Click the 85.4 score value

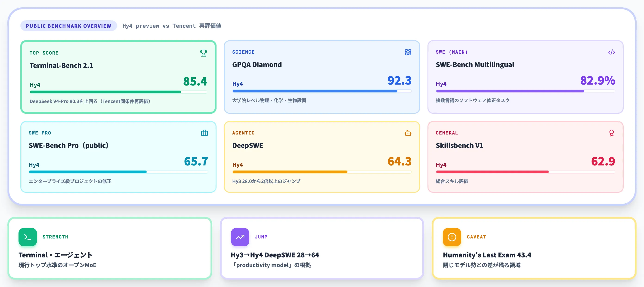pos(195,81)
